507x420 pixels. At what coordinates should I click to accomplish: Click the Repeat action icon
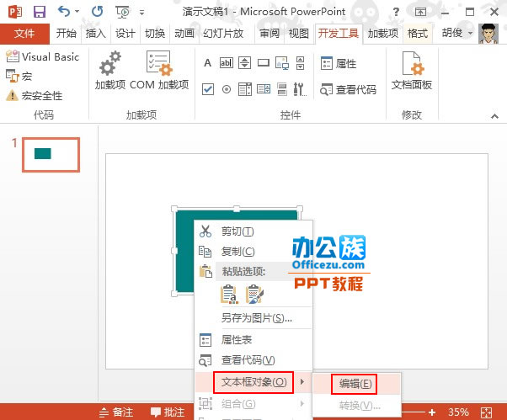(97, 12)
